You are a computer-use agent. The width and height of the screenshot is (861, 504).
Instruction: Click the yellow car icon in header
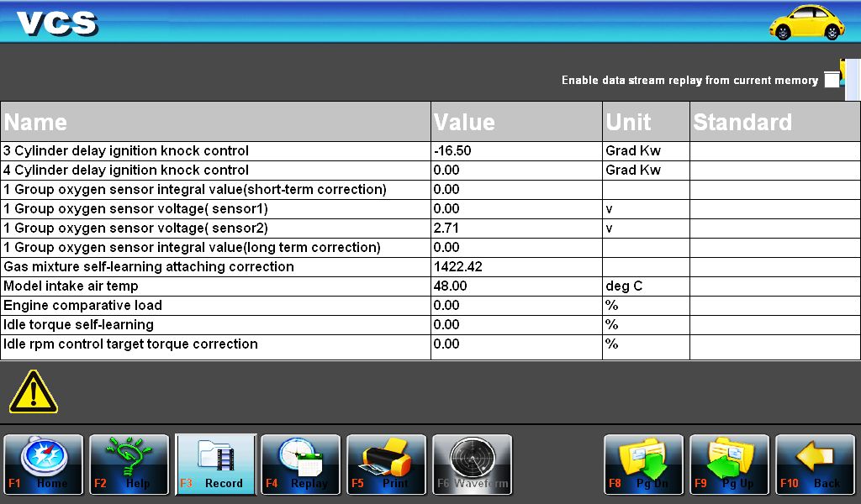coord(806,23)
